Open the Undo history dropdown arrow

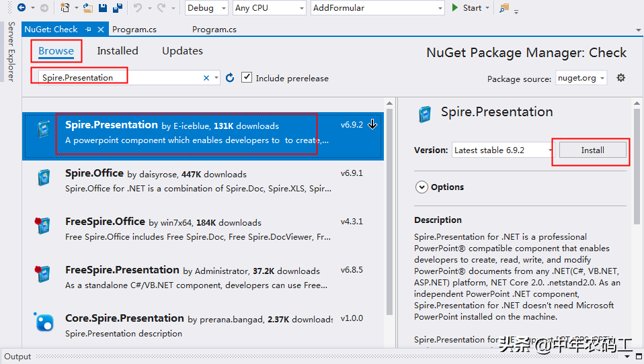149,8
